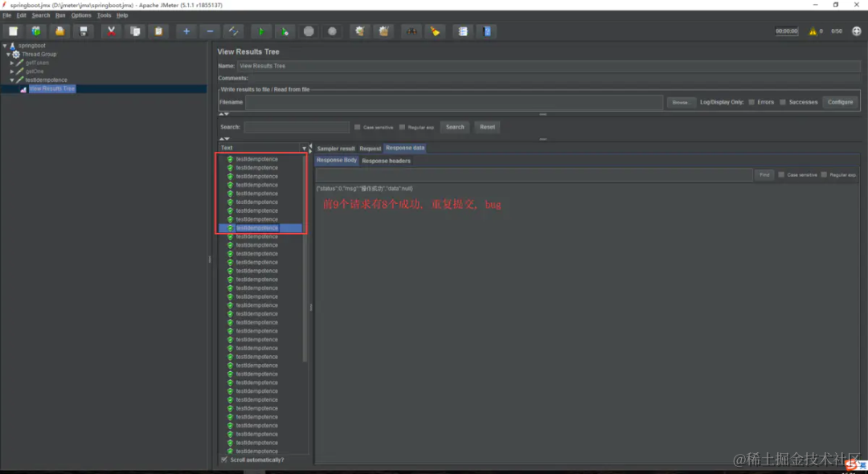Switch to Response headers sub-tab
The height and width of the screenshot is (474, 868).
[386, 161]
